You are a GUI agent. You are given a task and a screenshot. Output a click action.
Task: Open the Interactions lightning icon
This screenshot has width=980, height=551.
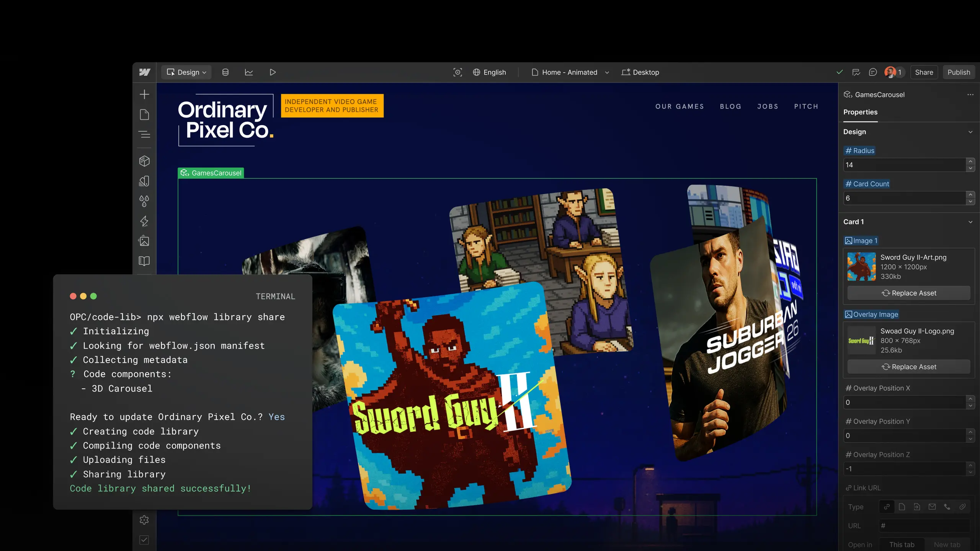coord(144,221)
